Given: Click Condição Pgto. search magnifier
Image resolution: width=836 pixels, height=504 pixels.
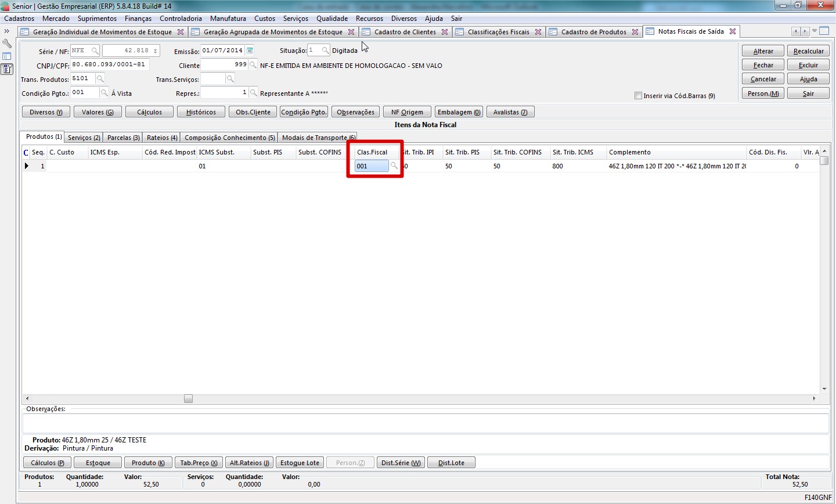Looking at the screenshot, I should [105, 92].
